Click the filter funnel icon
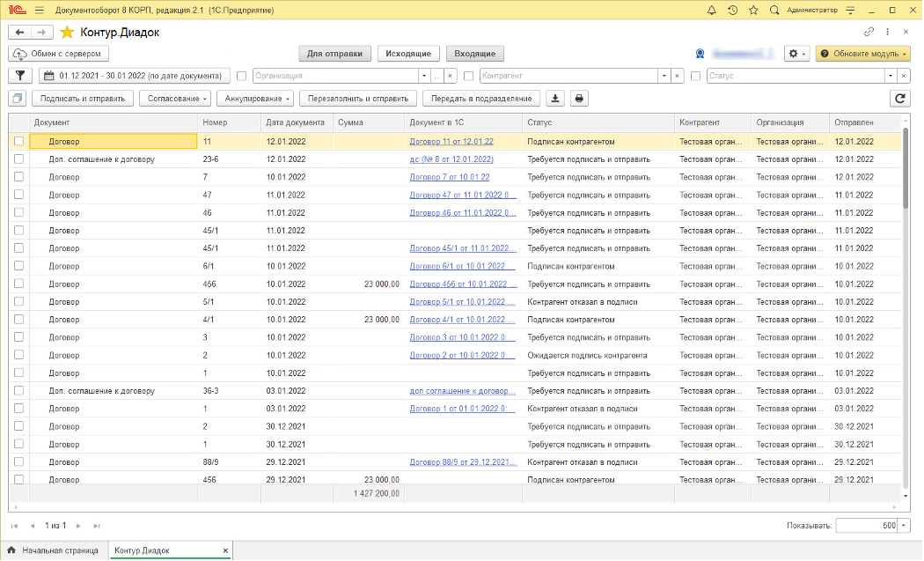Screen dimensions: 924x561 tap(20, 76)
